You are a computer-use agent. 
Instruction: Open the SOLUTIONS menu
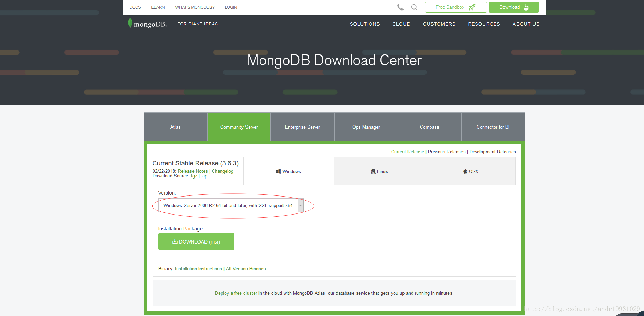365,24
